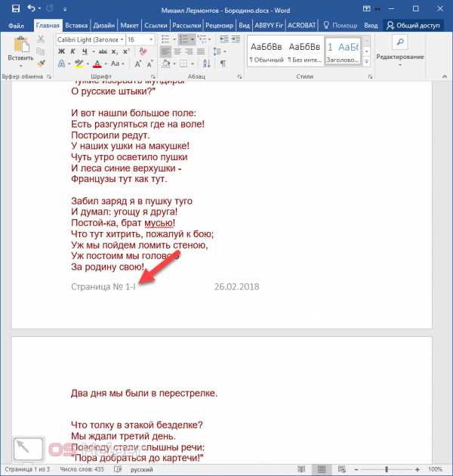Viewport: 453px width, 476px height.
Task: Open the Quick Access Toolbar customization arrow
Action: click(65, 9)
